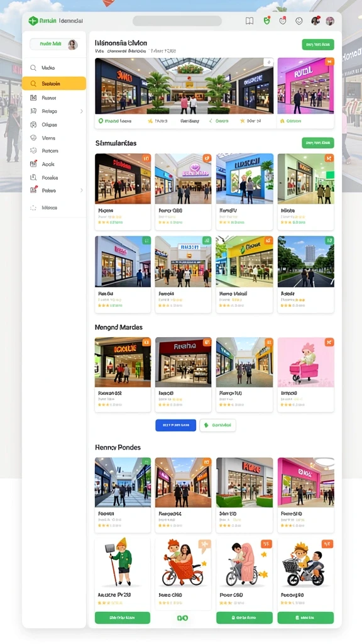Open the city skyline park road card

306,274
